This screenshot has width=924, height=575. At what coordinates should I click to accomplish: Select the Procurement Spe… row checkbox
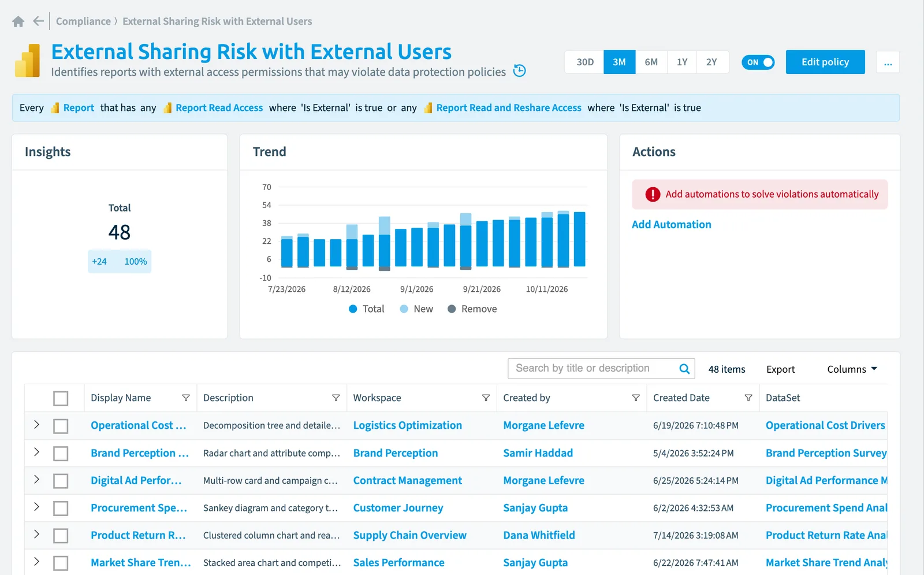pos(61,509)
